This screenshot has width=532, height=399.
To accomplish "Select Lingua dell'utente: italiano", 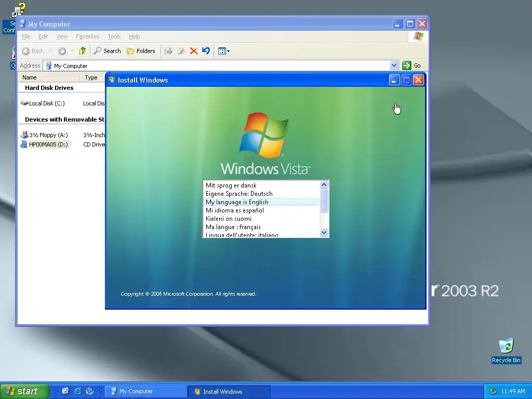I will [x=261, y=234].
